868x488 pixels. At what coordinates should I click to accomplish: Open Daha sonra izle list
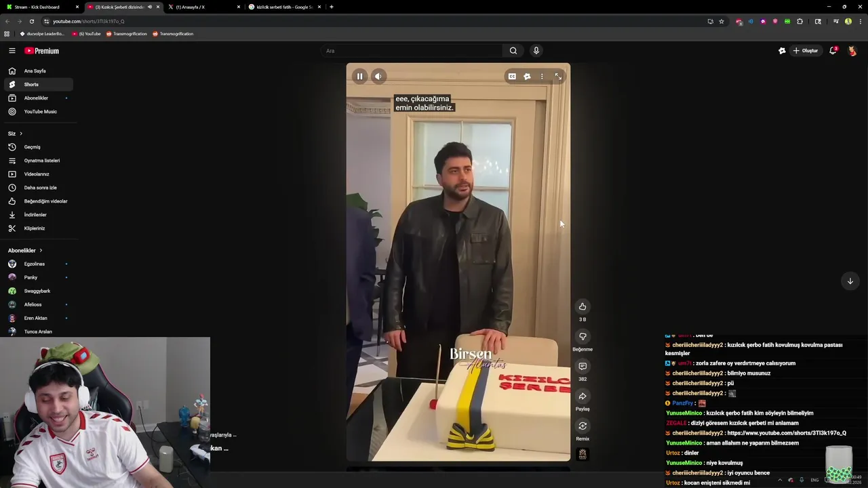click(38, 188)
